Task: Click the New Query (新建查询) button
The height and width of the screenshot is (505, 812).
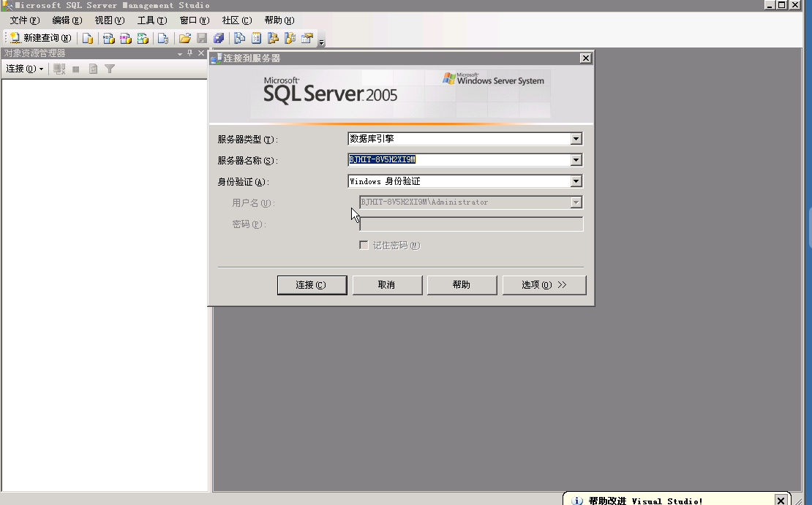Action: tap(40, 38)
